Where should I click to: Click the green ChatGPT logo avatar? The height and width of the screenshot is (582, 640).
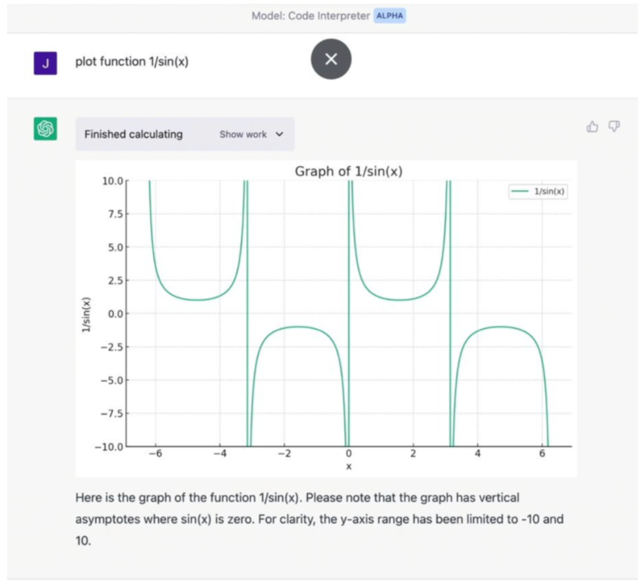(45, 129)
